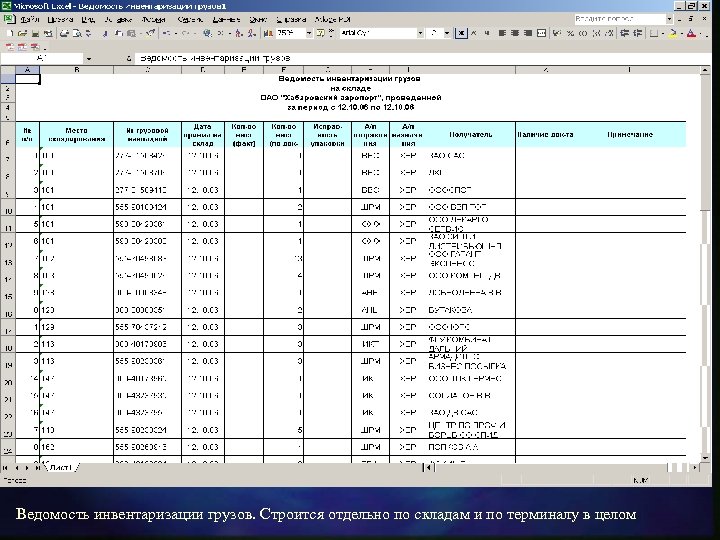Click the formula bar text field

[422, 58]
